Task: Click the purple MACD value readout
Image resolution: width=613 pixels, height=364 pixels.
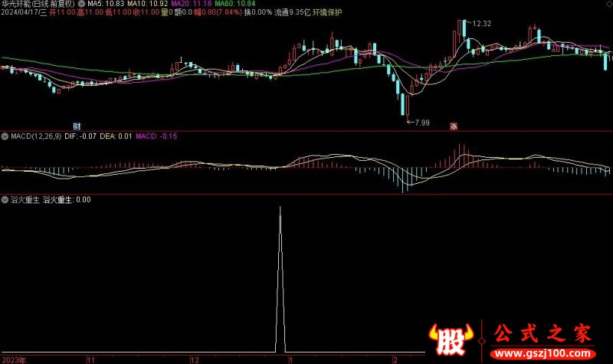Action: click(x=156, y=136)
